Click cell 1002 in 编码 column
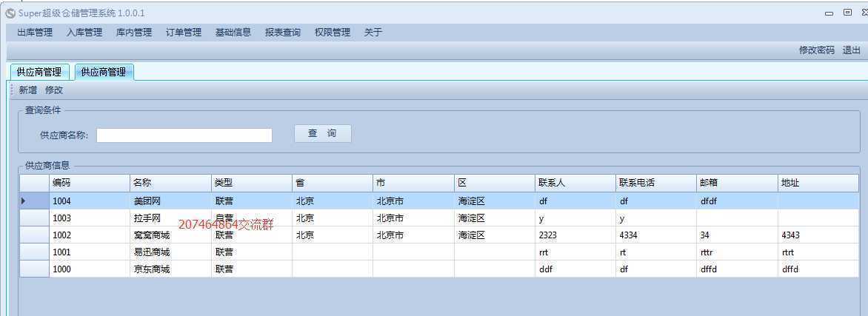 click(x=90, y=235)
